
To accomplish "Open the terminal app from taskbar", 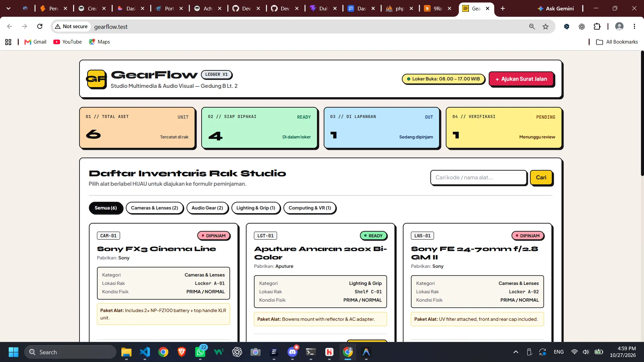I will pyautogui.click(x=311, y=352).
